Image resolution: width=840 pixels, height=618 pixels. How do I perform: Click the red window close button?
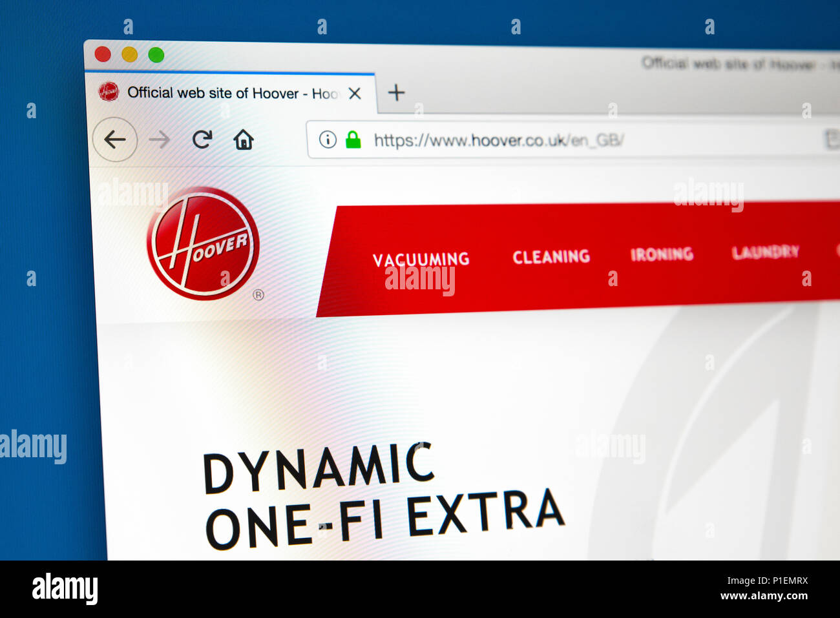103,54
